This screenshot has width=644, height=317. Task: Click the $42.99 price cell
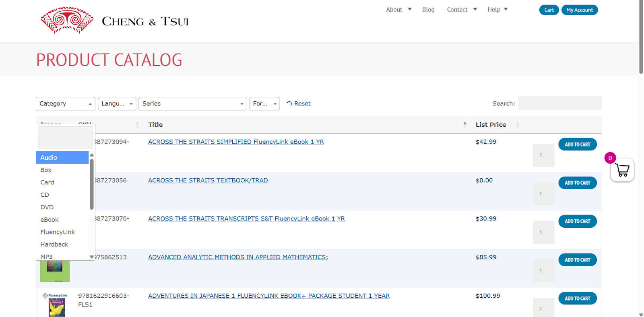tap(486, 142)
